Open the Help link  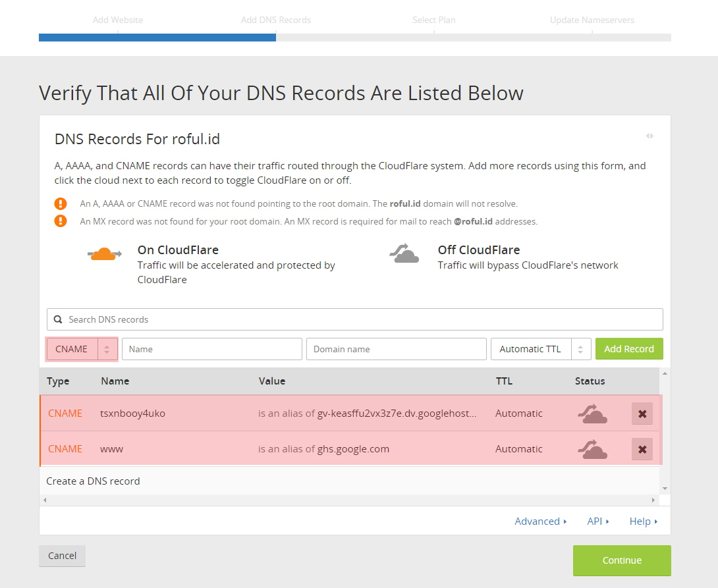[643, 521]
